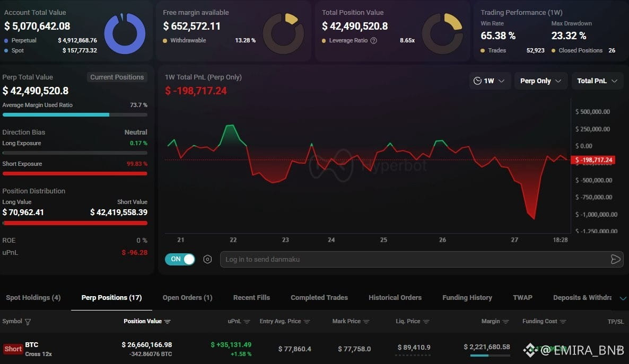This screenshot has width=629, height=364.
Task: Open the 1W timeframe dropdown
Action: pyautogui.click(x=489, y=81)
